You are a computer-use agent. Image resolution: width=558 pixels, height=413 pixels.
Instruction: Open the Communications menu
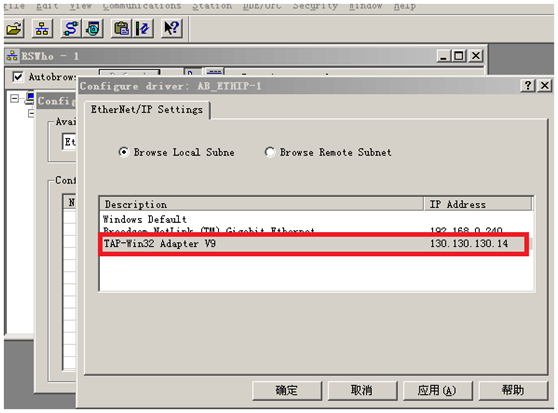click(142, 6)
